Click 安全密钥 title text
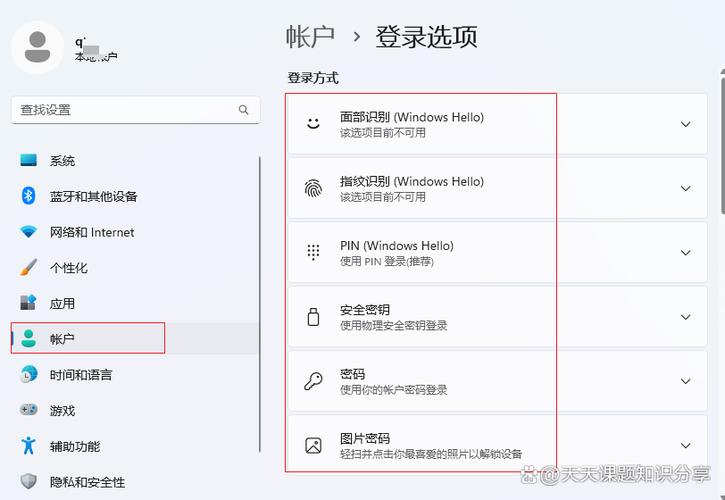 365,309
